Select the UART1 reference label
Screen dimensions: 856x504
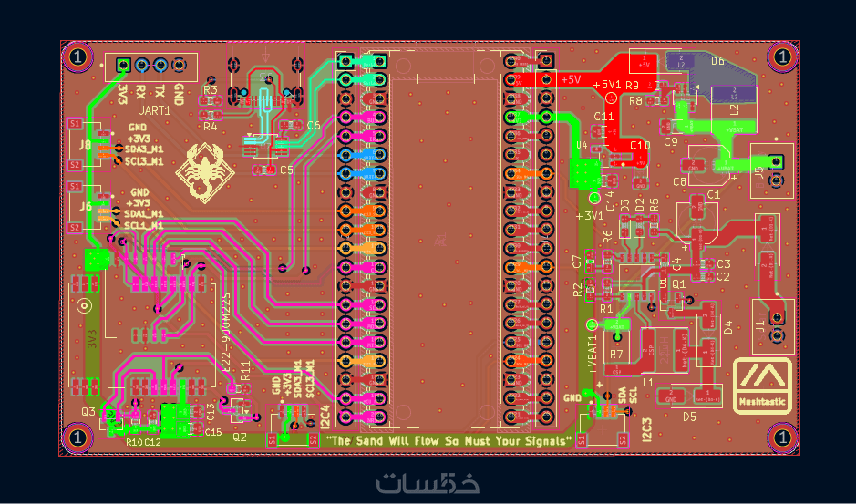click(x=154, y=111)
